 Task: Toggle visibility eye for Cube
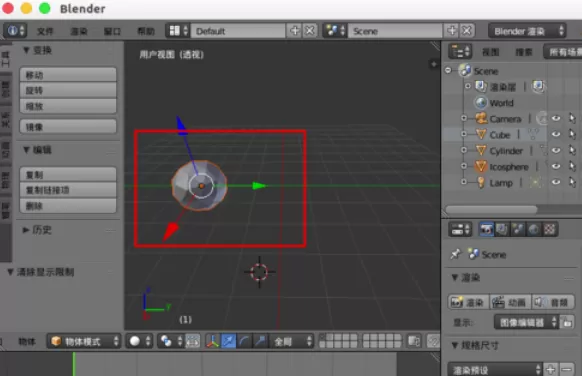tap(556, 134)
